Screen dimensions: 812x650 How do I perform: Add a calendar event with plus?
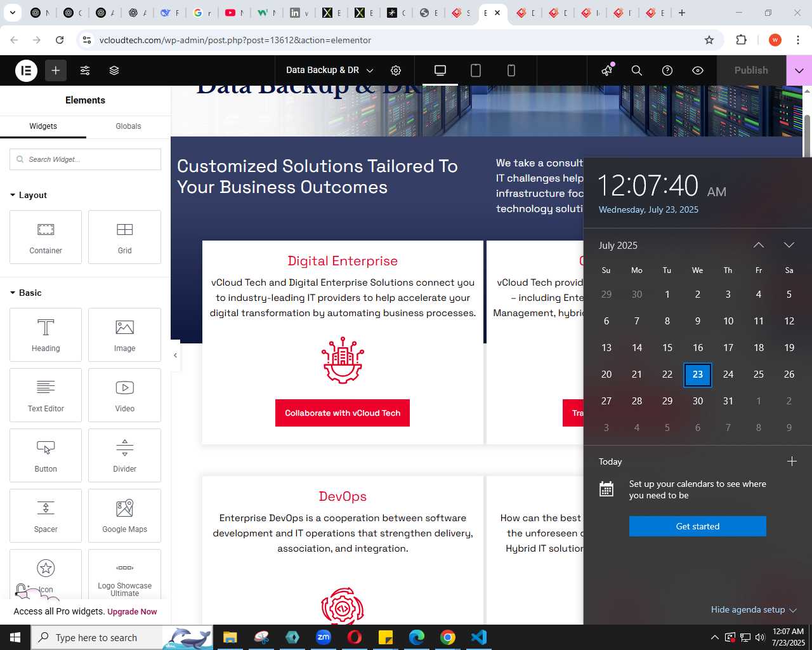pos(792,461)
